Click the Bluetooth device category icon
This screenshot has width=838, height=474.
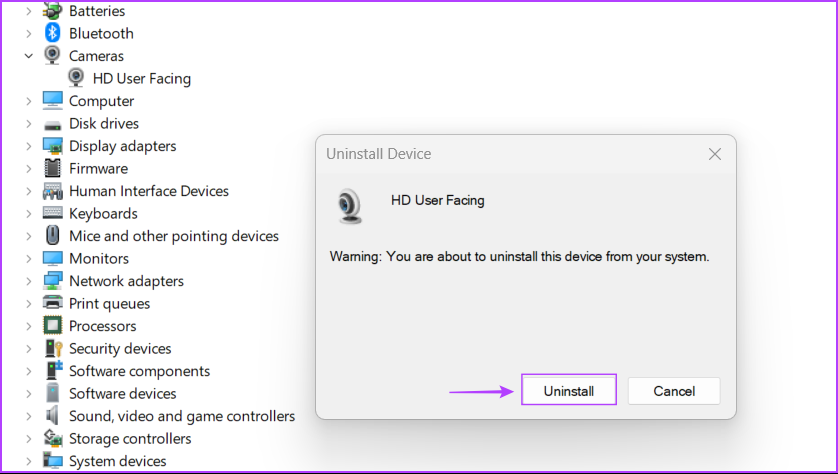point(53,33)
